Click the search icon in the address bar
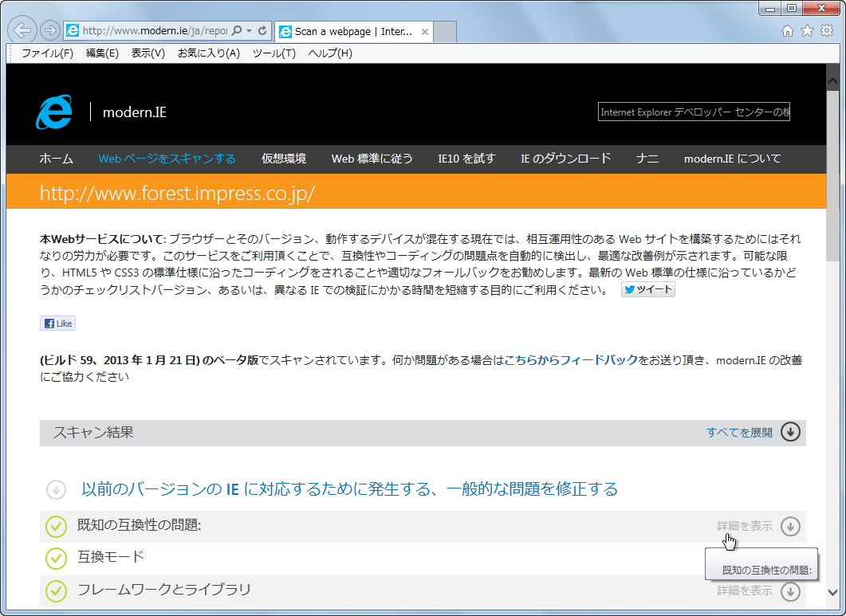This screenshot has height=616, width=846. click(x=238, y=29)
